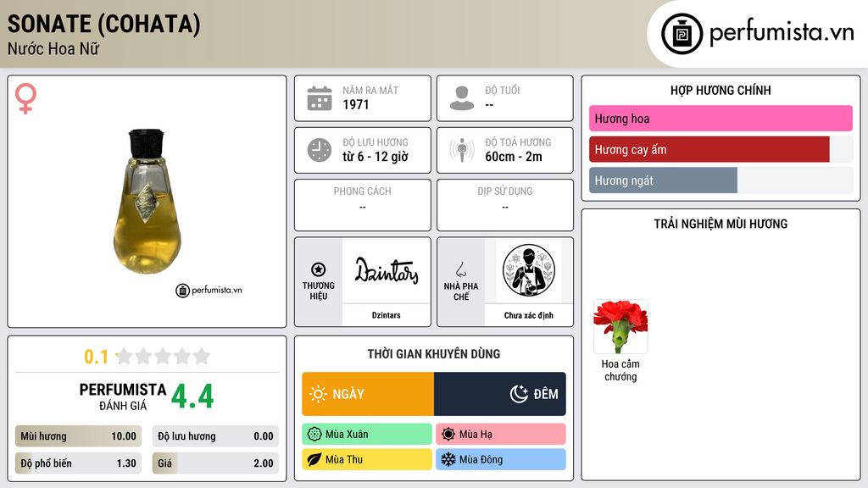Image resolution: width=868 pixels, height=488 pixels.
Task: Click the Hương cay ấm red accord bar
Action: tap(709, 149)
